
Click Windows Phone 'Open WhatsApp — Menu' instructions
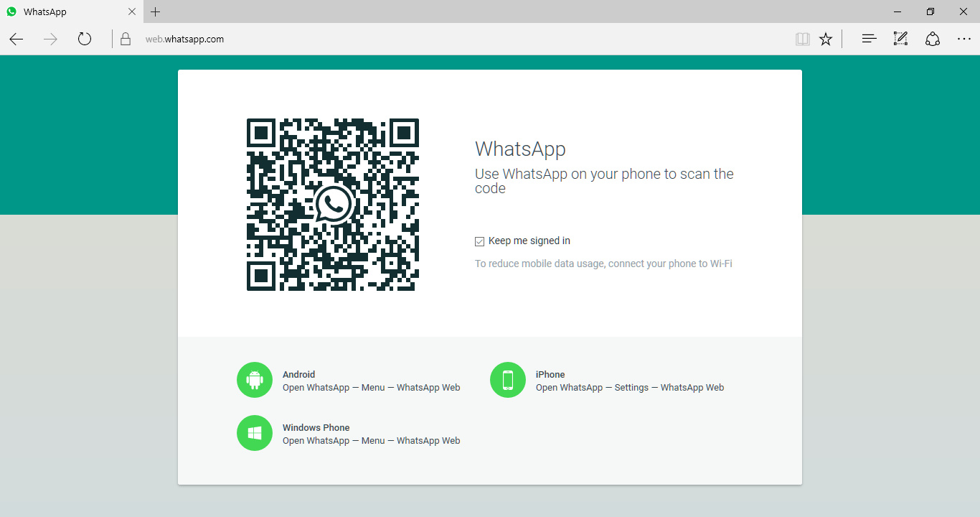click(371, 440)
